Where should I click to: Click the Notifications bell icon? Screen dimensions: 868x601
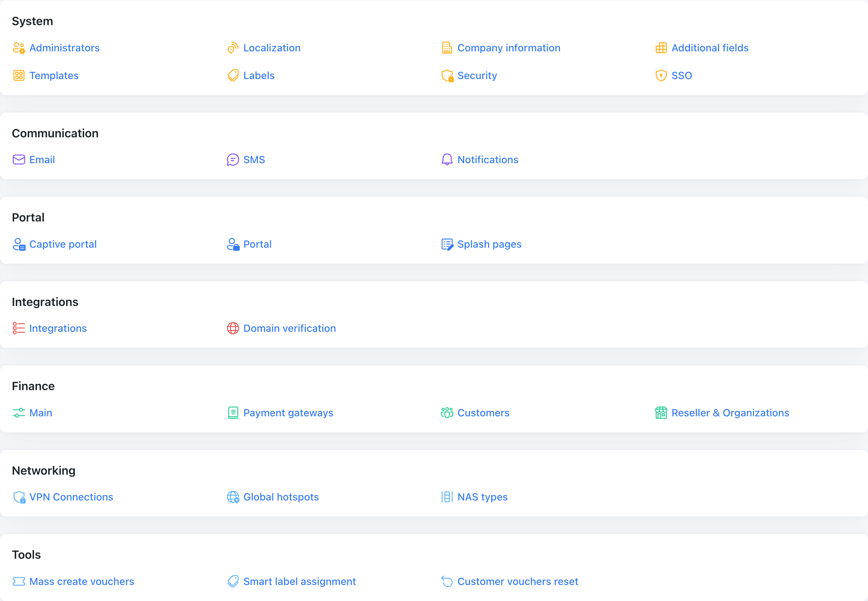click(447, 160)
